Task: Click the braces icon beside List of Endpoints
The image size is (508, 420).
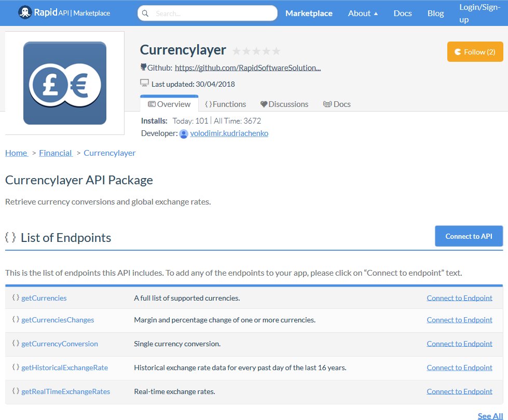Action: coord(10,237)
